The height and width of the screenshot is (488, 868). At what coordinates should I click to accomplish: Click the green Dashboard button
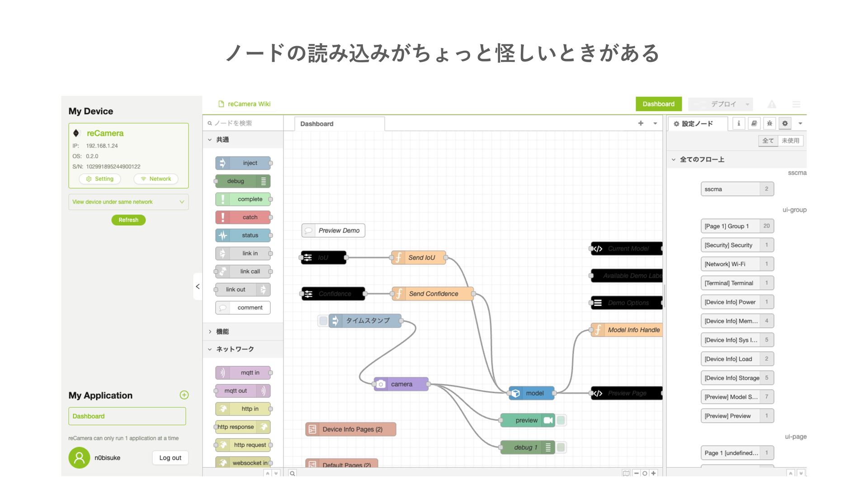(x=659, y=104)
